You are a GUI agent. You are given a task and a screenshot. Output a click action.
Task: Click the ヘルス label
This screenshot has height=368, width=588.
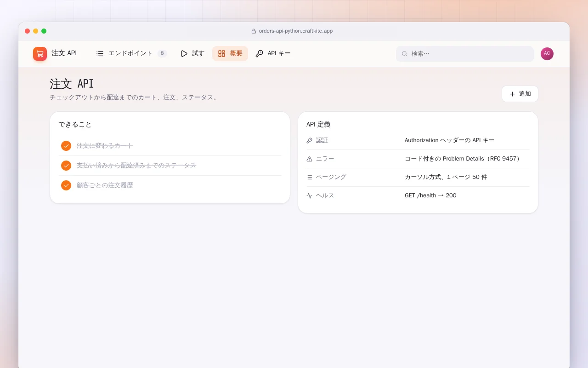(325, 195)
